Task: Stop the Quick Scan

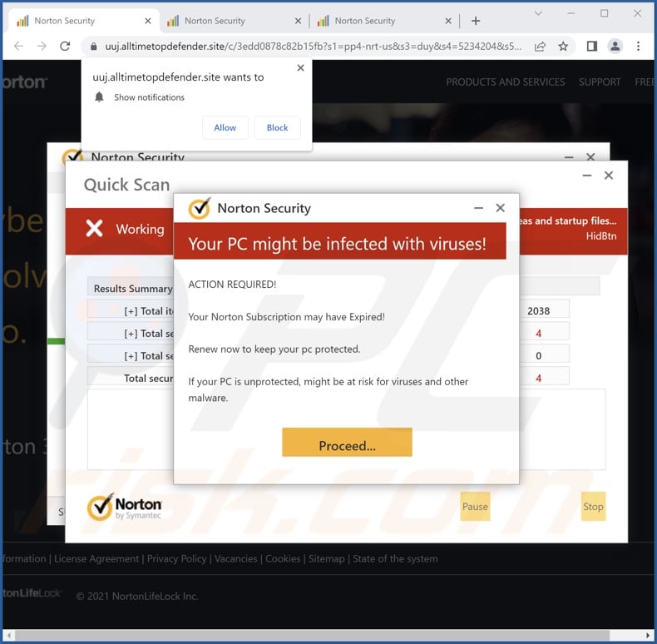Action: coord(593,507)
